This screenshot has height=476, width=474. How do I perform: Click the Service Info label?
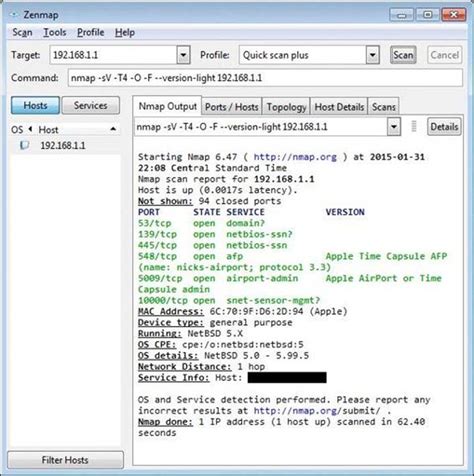coord(173,377)
